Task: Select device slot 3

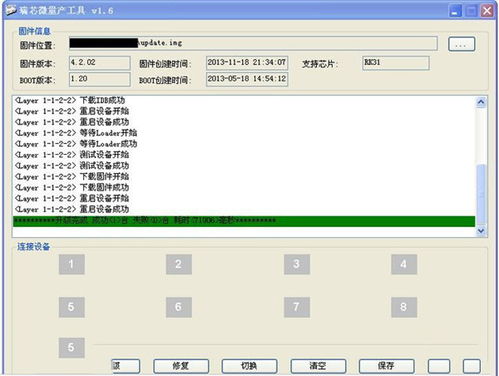Action: point(297,264)
